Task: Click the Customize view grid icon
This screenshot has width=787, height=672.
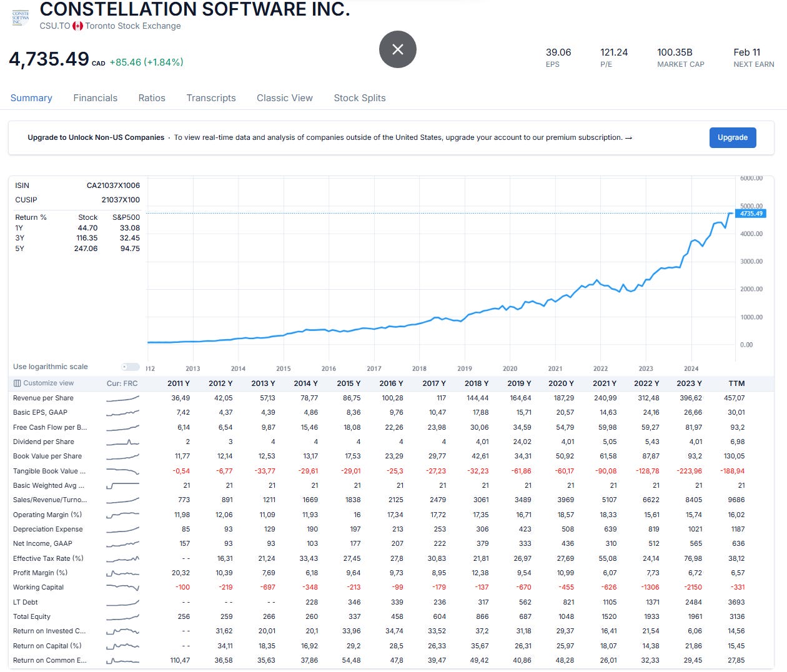Action: pos(17,383)
